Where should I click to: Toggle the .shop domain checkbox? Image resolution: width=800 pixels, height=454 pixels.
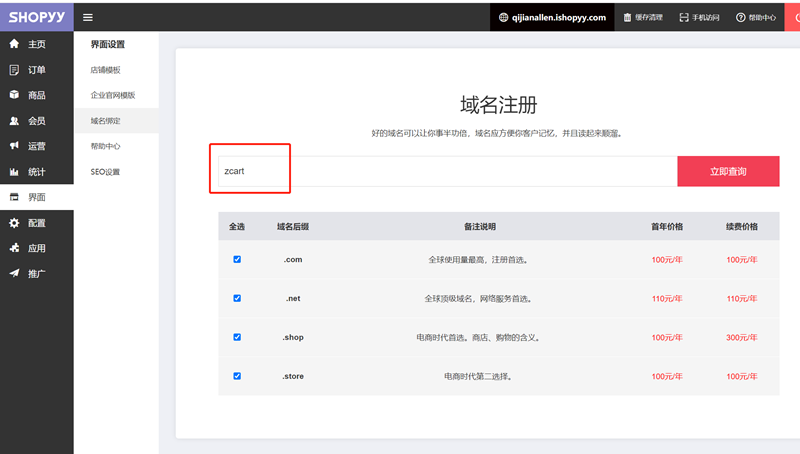237,337
